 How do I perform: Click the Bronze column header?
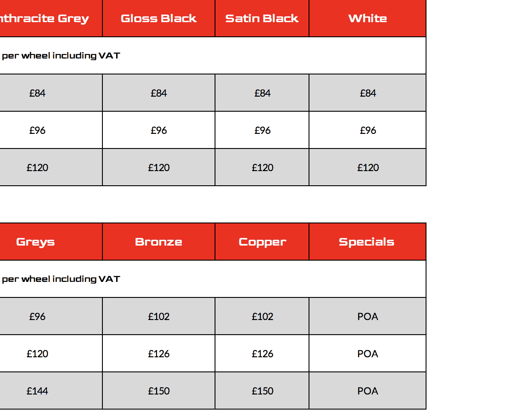(159, 242)
